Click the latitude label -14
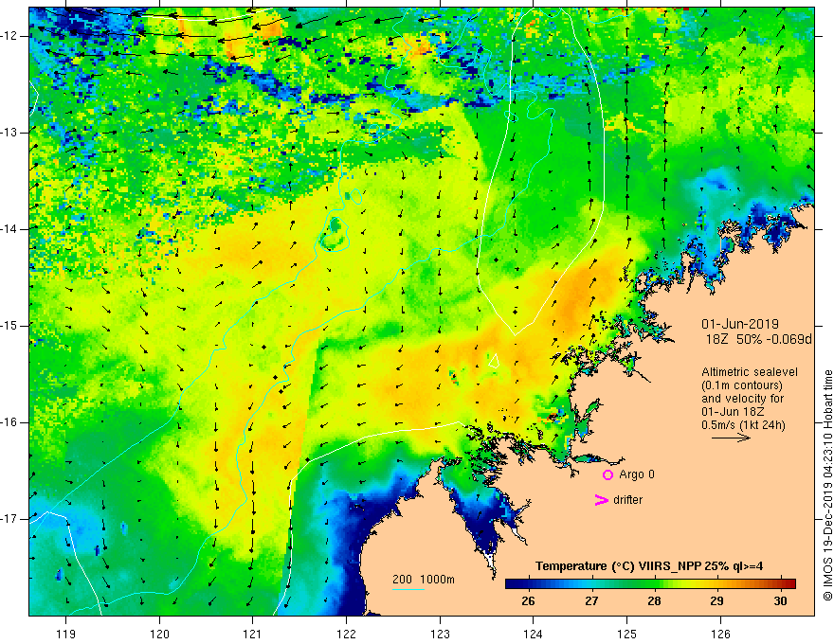Image resolution: width=834 pixels, height=644 pixels. (x=10, y=229)
